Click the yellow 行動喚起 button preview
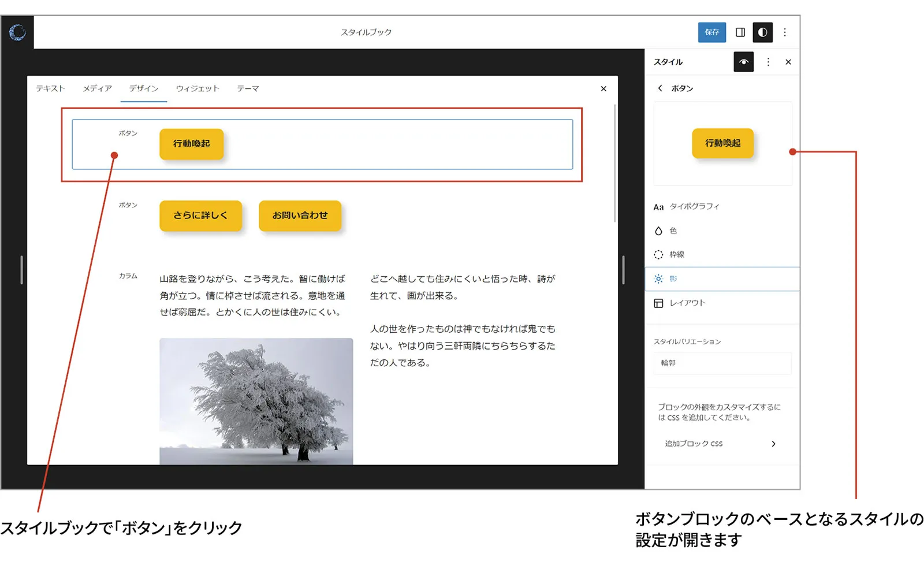Viewport: 924px width, 565px height. pos(723,144)
